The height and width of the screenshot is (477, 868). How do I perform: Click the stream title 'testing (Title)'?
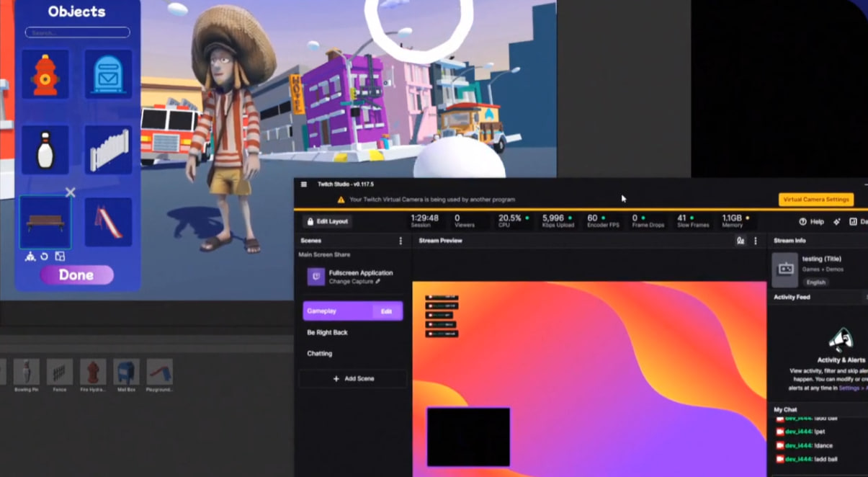click(x=822, y=259)
